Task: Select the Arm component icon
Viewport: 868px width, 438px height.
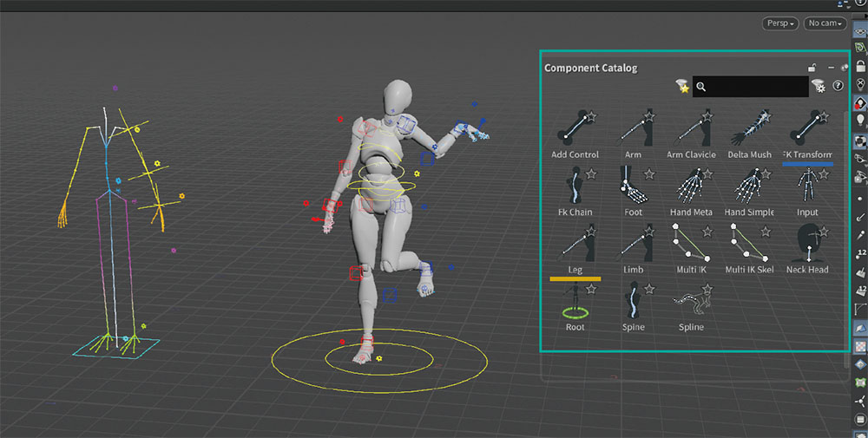Action: tap(633, 131)
